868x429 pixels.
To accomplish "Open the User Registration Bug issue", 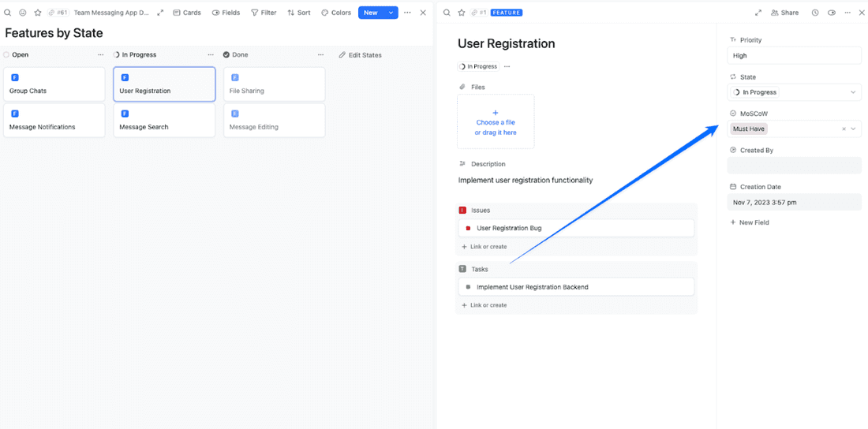I will (x=576, y=228).
